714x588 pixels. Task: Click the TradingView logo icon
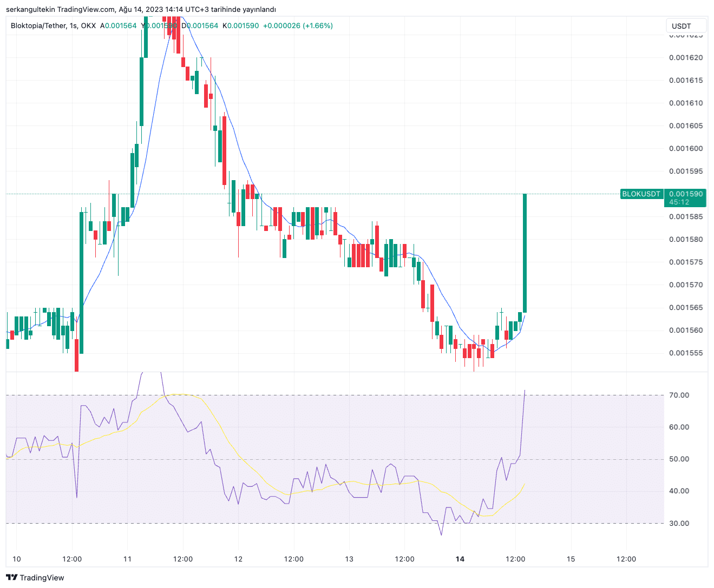click(11, 578)
